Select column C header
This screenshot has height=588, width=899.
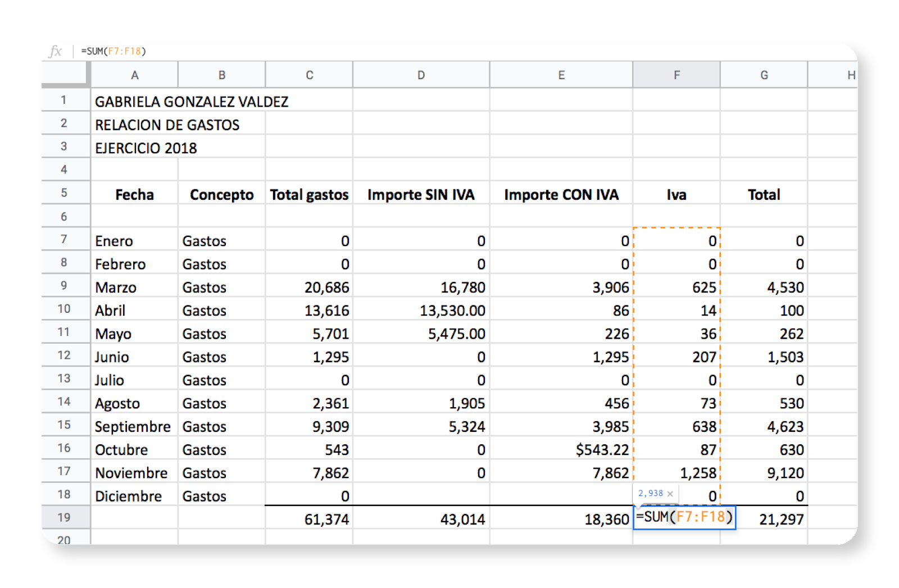point(309,75)
